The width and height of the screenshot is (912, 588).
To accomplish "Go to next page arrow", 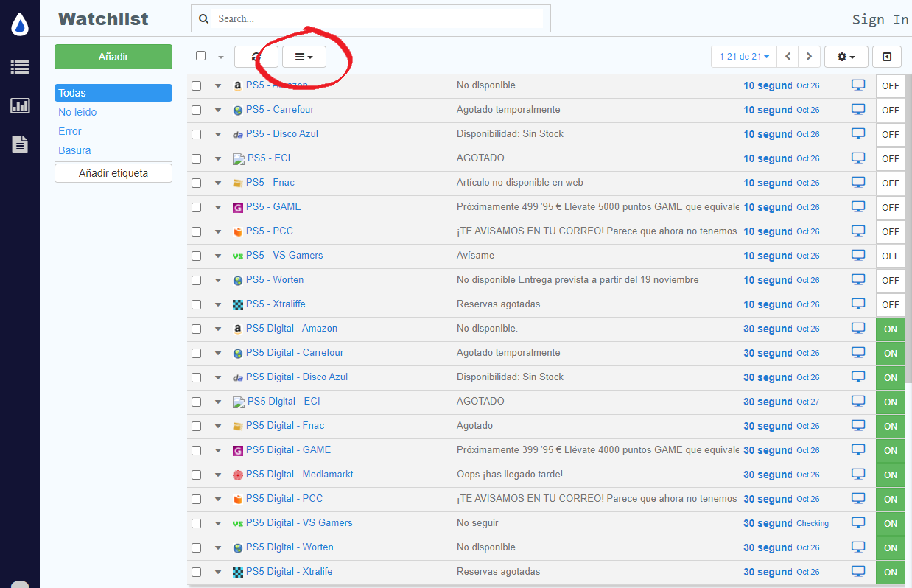I will (809, 57).
